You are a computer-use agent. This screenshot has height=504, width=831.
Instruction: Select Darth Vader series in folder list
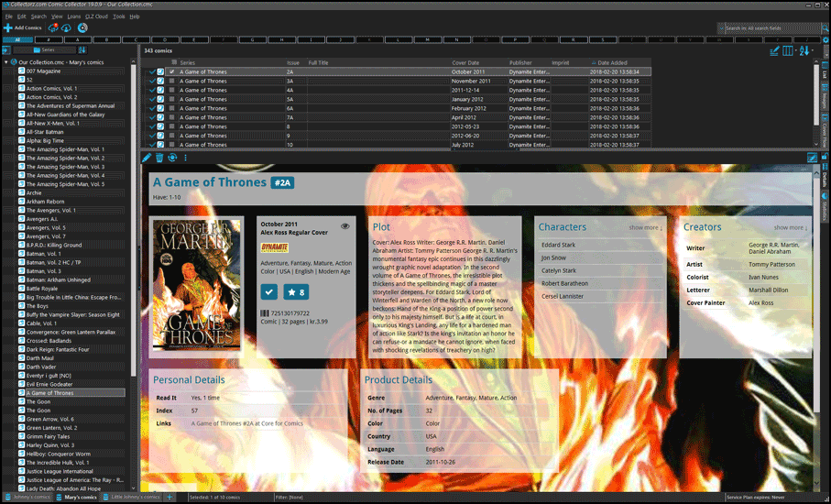point(41,367)
